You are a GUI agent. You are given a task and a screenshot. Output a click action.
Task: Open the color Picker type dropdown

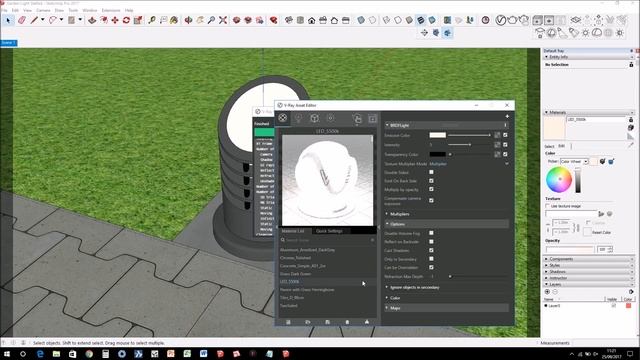pos(574,162)
